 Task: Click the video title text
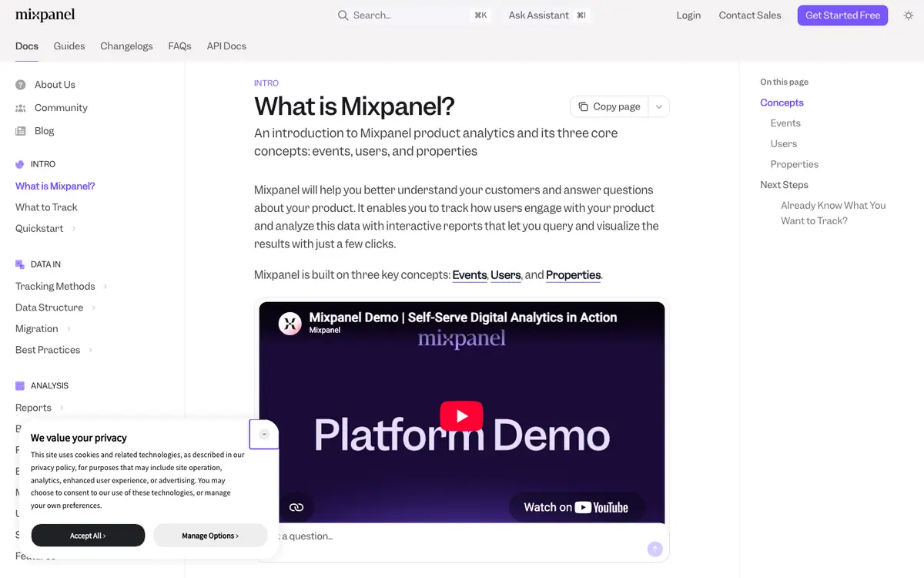(463, 318)
